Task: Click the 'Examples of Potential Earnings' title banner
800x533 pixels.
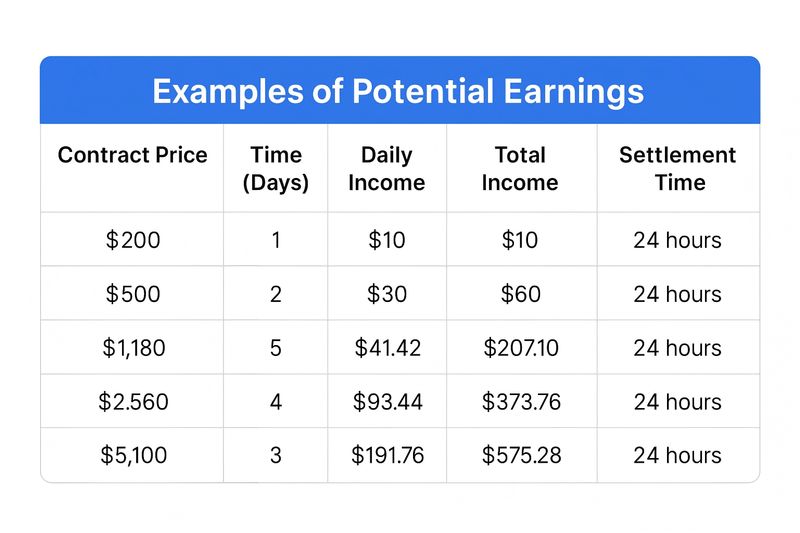Action: coord(398,92)
